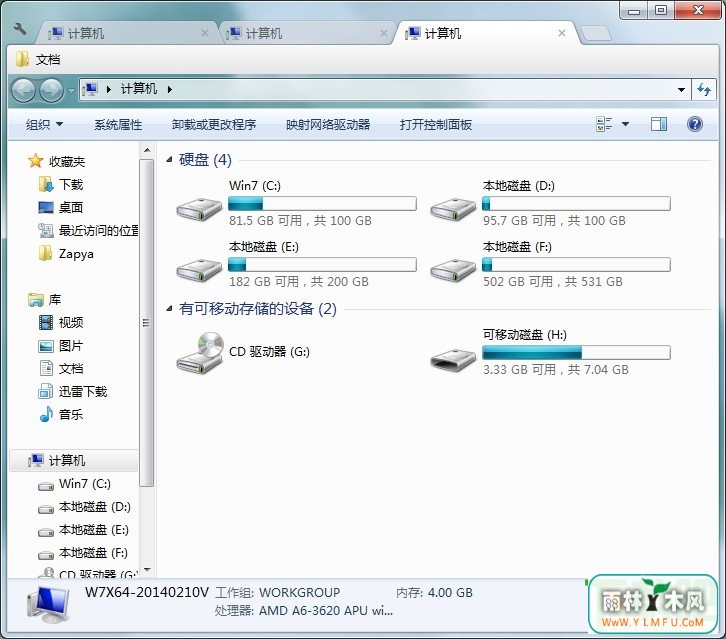
Task: Open the recent pages dropdown arrow
Action: pos(71,90)
